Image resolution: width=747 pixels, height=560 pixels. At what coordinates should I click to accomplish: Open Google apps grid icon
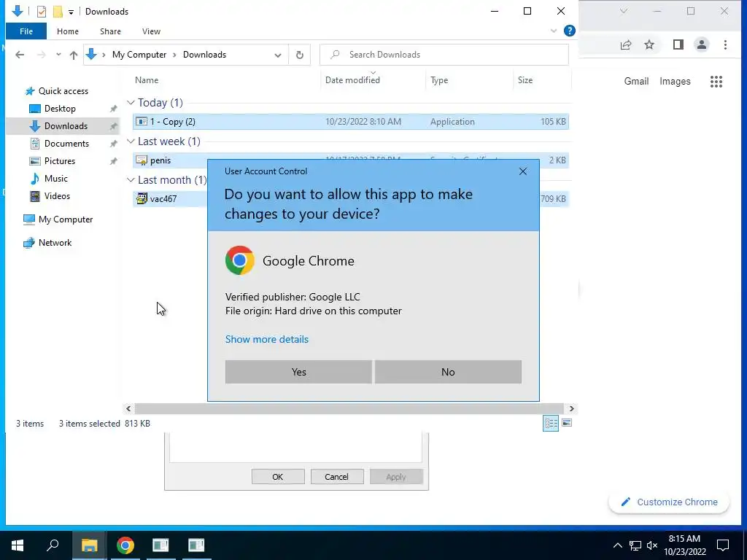(x=716, y=82)
